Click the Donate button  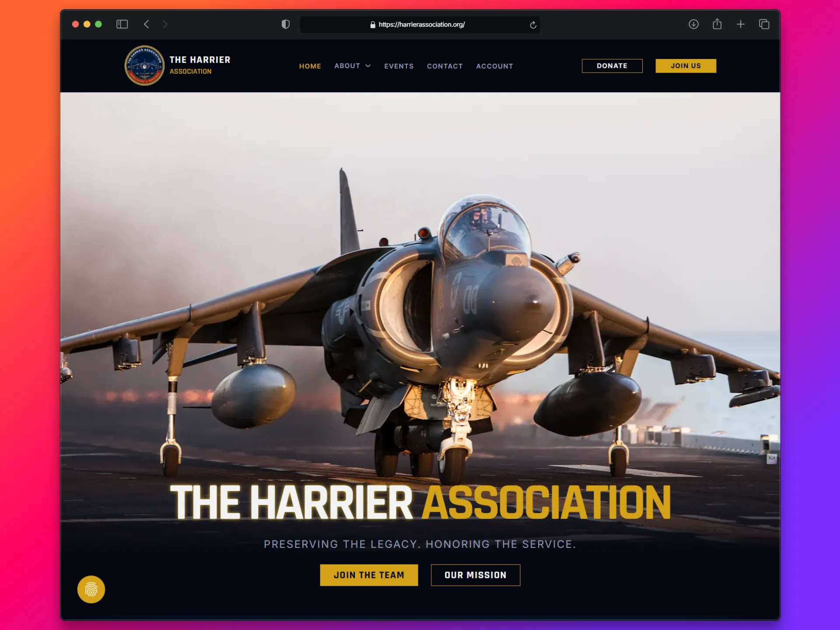click(x=612, y=66)
